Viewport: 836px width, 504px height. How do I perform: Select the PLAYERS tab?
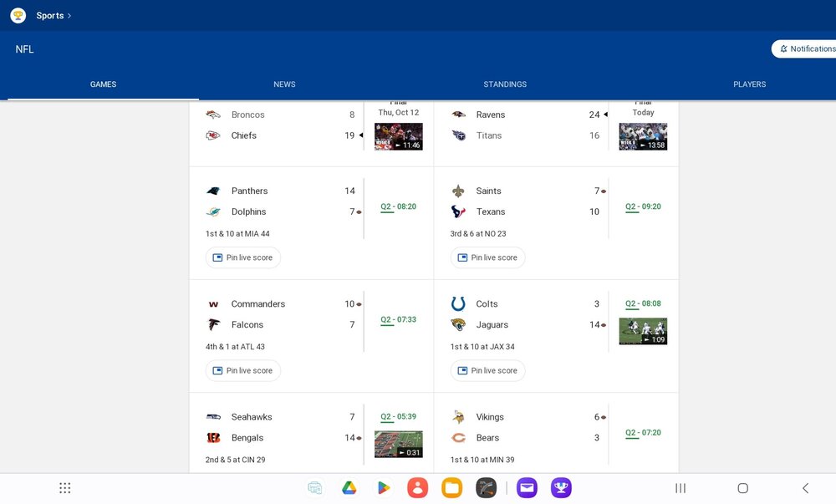(x=749, y=84)
